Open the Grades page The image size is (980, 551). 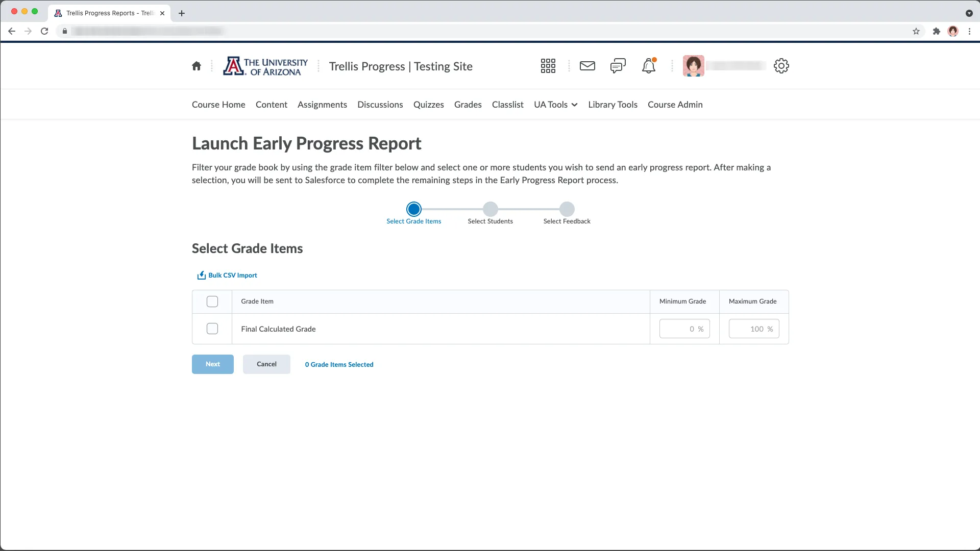[x=468, y=105]
